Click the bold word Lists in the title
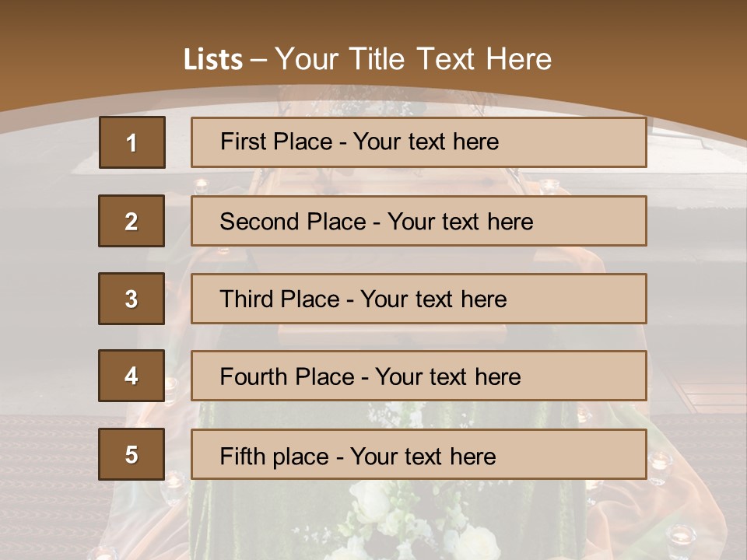Viewport: 747px width, 560px height. pos(213,60)
